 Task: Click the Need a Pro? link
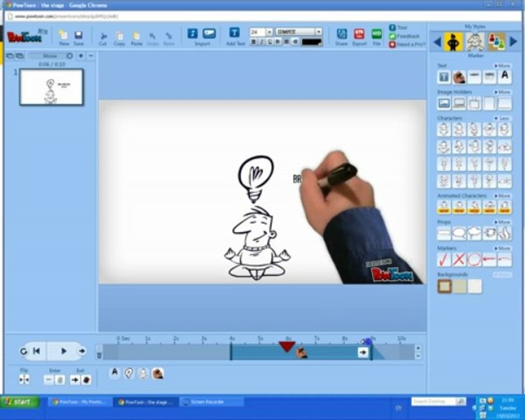pos(407,44)
